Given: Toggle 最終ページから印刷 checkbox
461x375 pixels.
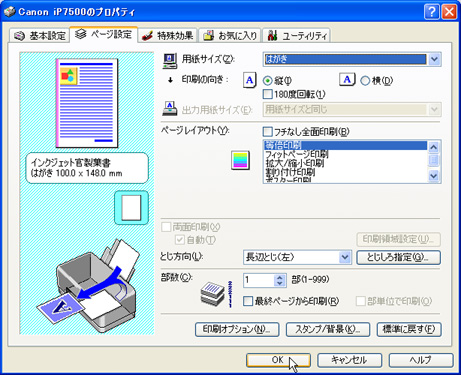Looking at the screenshot, I should coord(248,301).
